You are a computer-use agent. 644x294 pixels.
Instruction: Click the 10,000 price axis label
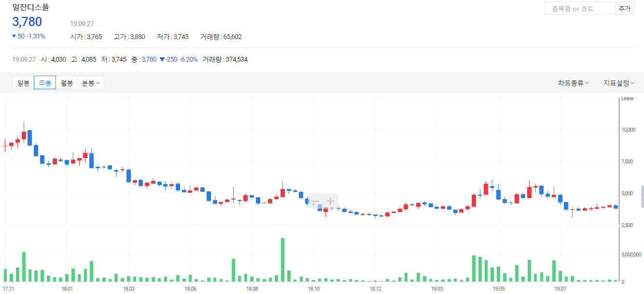(x=630, y=130)
